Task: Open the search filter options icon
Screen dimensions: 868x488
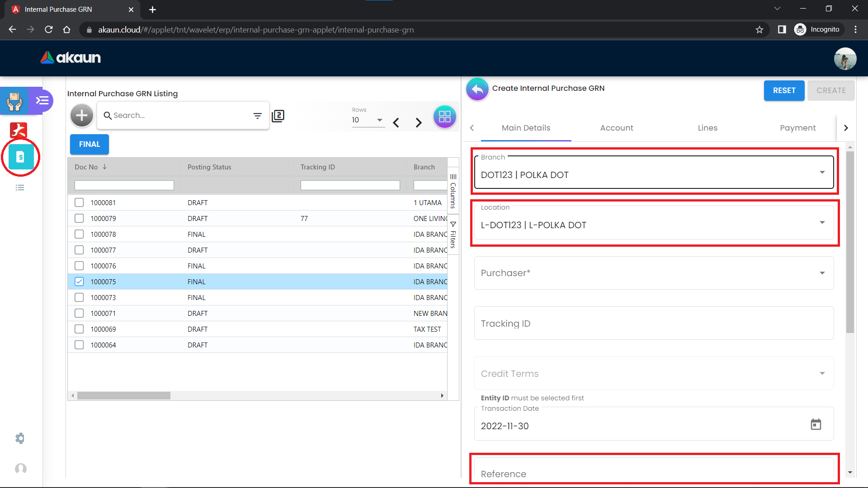Action: (257, 116)
